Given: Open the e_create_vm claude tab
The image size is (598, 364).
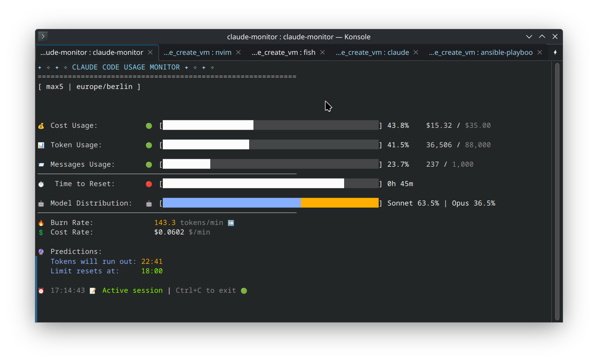Looking at the screenshot, I should click(x=372, y=52).
